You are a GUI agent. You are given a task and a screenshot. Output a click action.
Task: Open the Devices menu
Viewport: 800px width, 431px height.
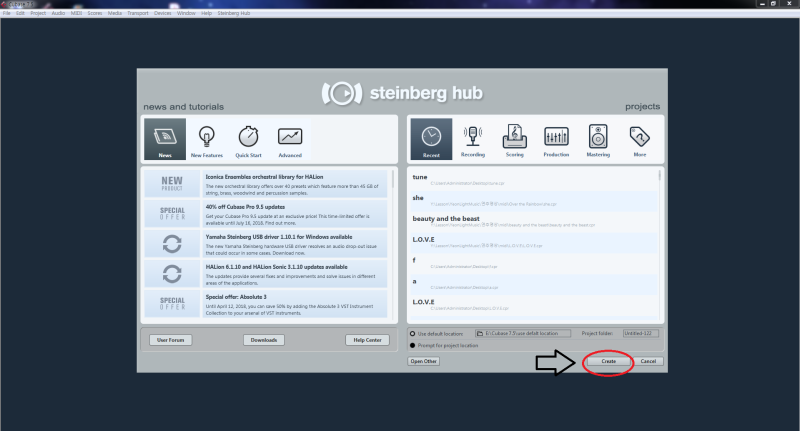point(163,13)
